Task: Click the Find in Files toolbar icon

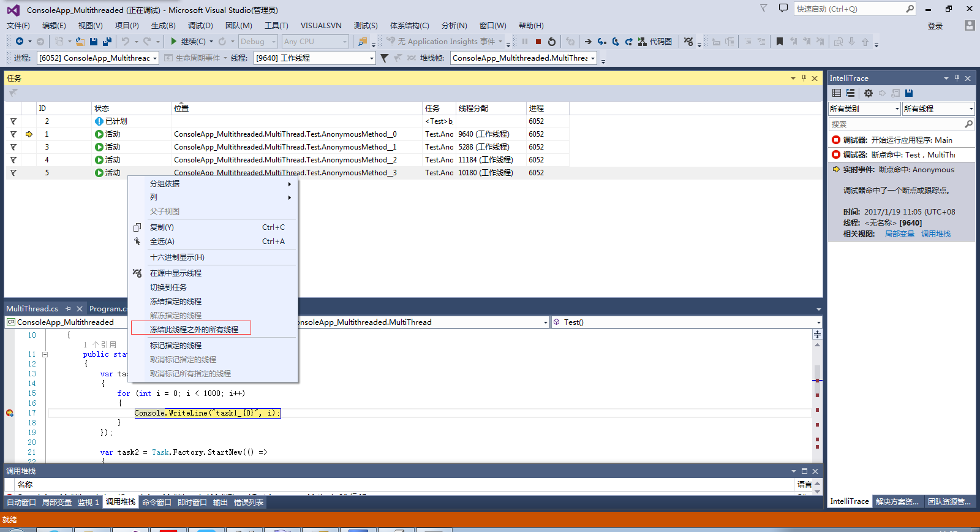Action: tap(363, 41)
